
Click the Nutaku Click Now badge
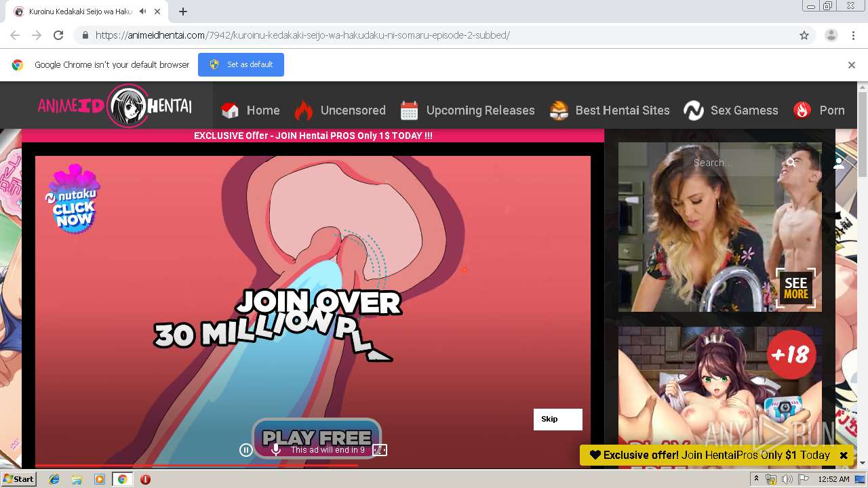(73, 199)
